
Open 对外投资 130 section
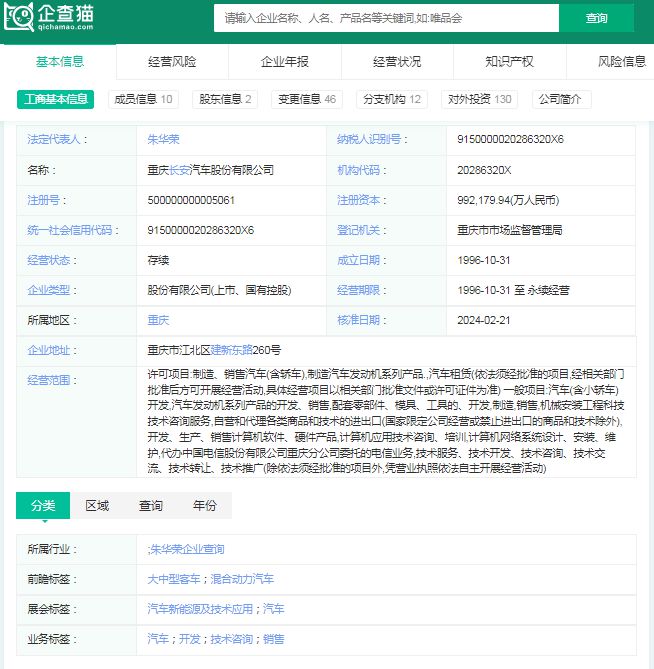480,99
